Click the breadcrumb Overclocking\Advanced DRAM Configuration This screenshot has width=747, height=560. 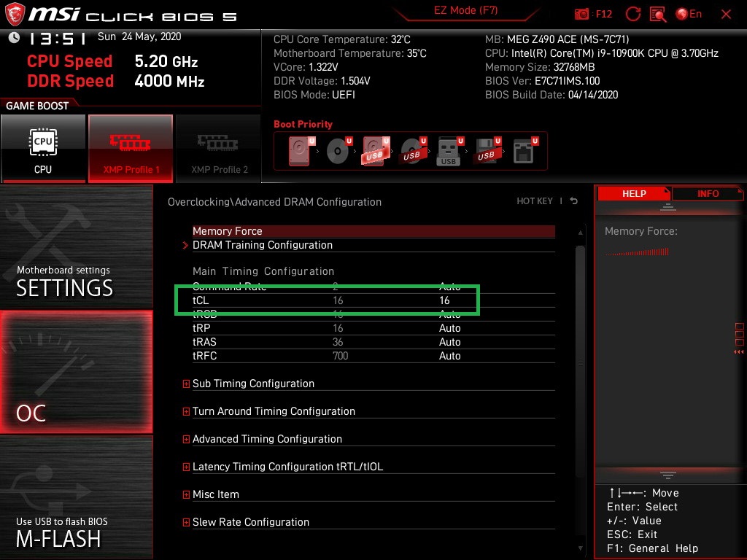274,202
